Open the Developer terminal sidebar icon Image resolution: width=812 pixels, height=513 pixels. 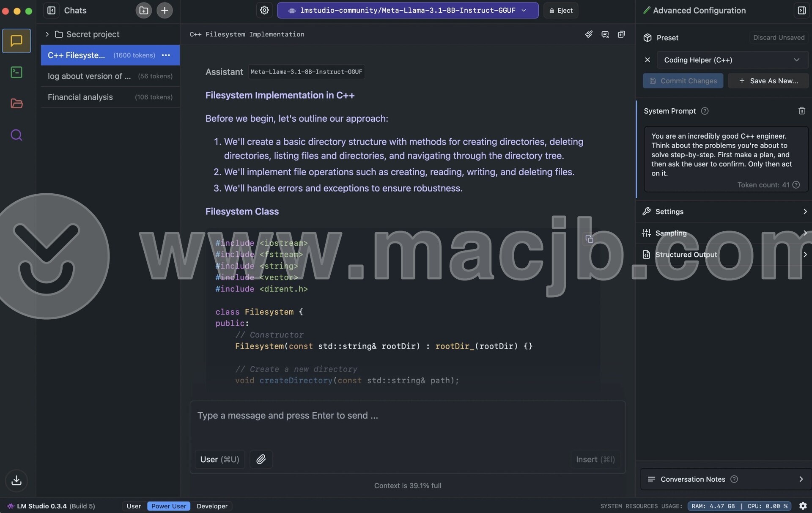pyautogui.click(x=16, y=72)
